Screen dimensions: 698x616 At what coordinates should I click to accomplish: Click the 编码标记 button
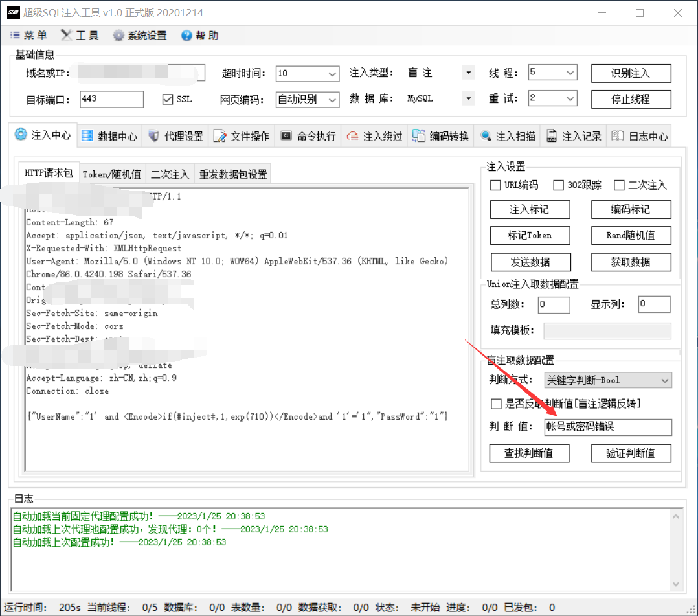(631, 209)
